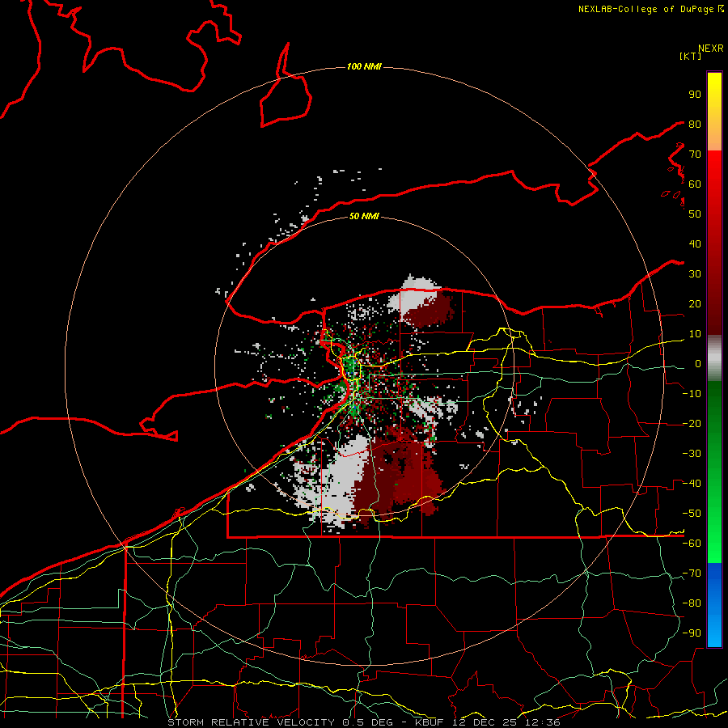Click the 10 value on velocity scale
This screenshot has height=728, width=728.
(x=695, y=334)
